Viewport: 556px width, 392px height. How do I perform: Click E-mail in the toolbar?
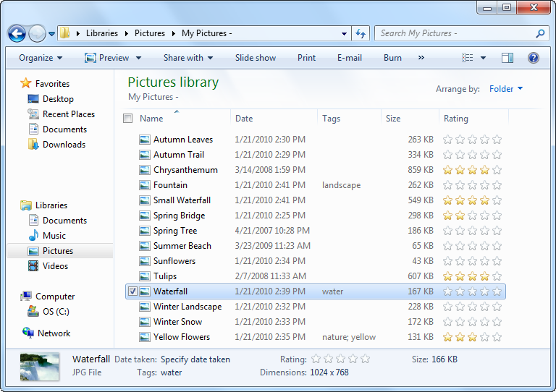click(349, 58)
